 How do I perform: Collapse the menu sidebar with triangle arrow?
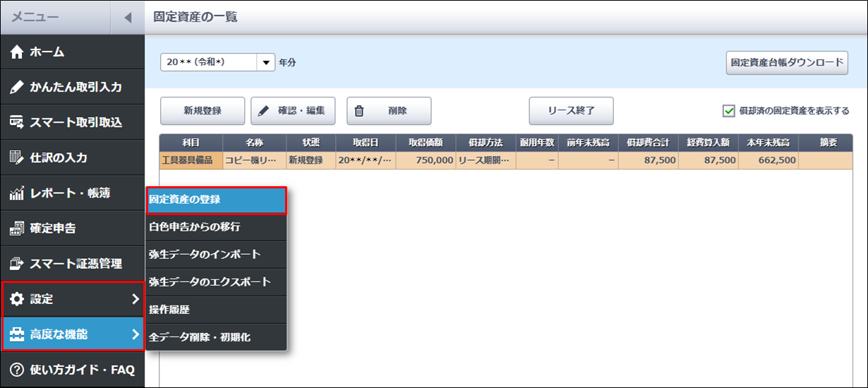(x=127, y=18)
